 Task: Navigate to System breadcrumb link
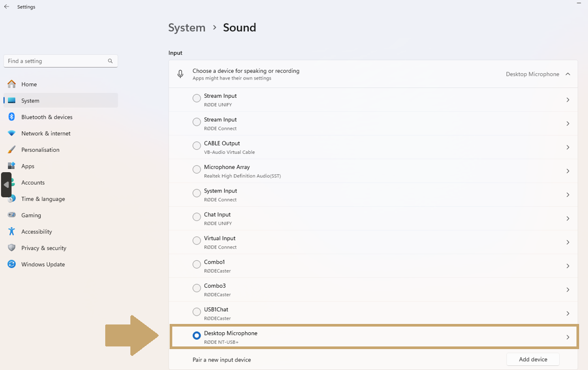pos(186,28)
